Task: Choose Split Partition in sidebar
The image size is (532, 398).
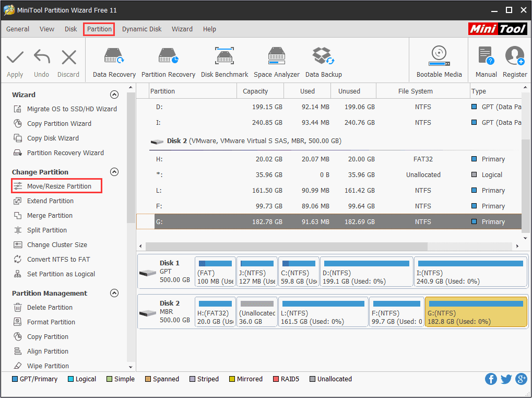Action: tap(40, 230)
